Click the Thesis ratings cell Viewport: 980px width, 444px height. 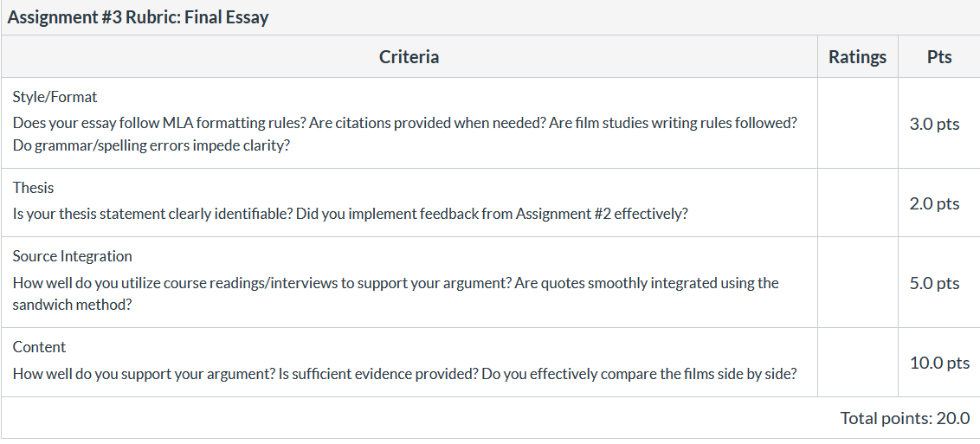tap(857, 203)
